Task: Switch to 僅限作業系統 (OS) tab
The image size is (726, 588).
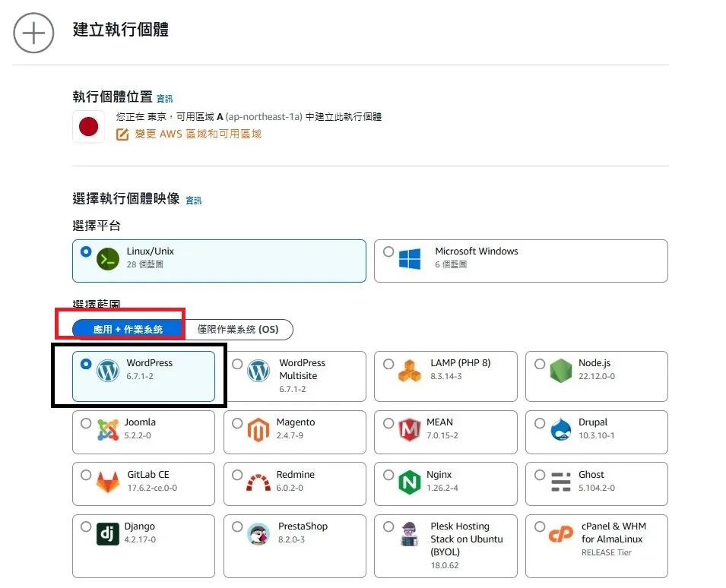Action: pos(238,330)
